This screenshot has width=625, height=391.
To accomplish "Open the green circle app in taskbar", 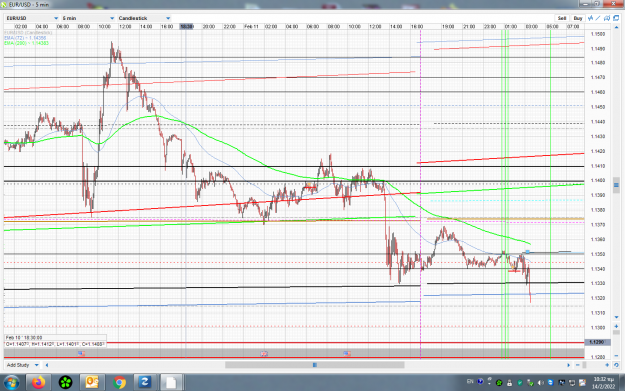I will (65, 383).
